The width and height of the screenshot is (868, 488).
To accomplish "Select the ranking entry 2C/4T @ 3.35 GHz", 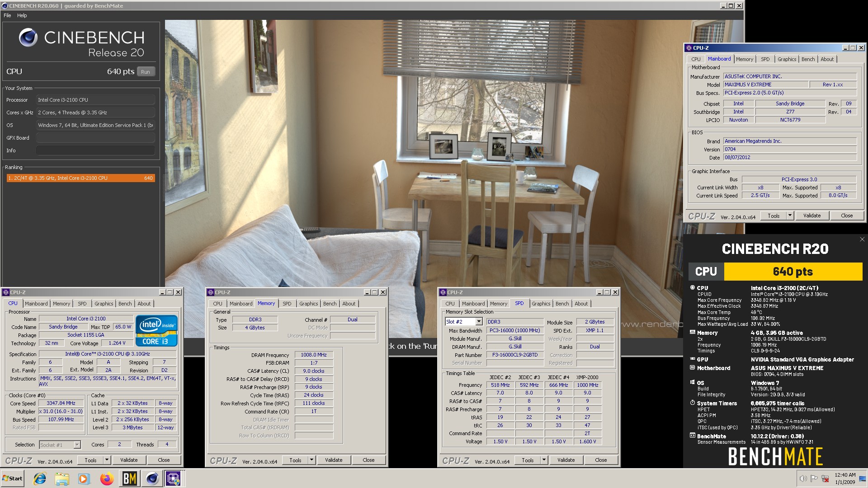I will coord(80,178).
